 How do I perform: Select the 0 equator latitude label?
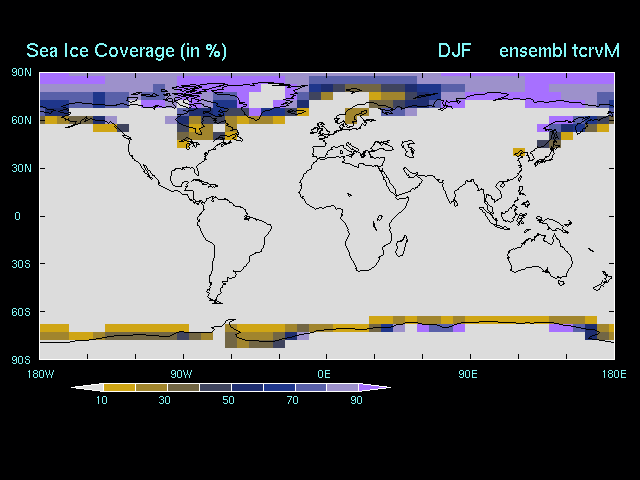[17, 216]
